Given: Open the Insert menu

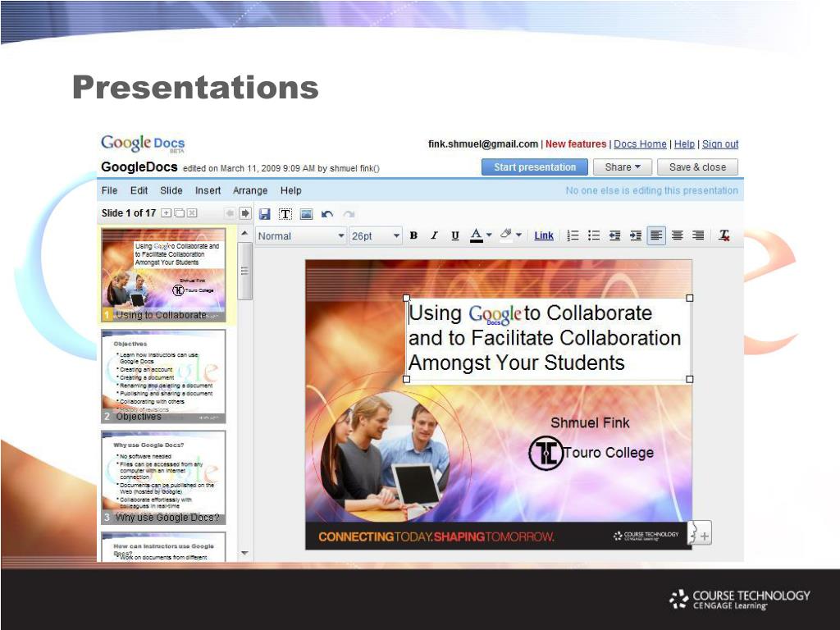Looking at the screenshot, I should 208,190.
